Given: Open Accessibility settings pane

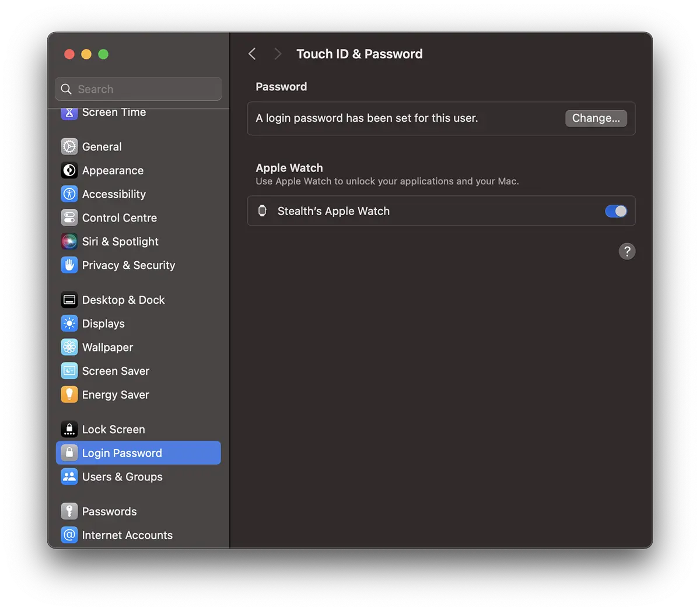Looking at the screenshot, I should tap(138, 194).
